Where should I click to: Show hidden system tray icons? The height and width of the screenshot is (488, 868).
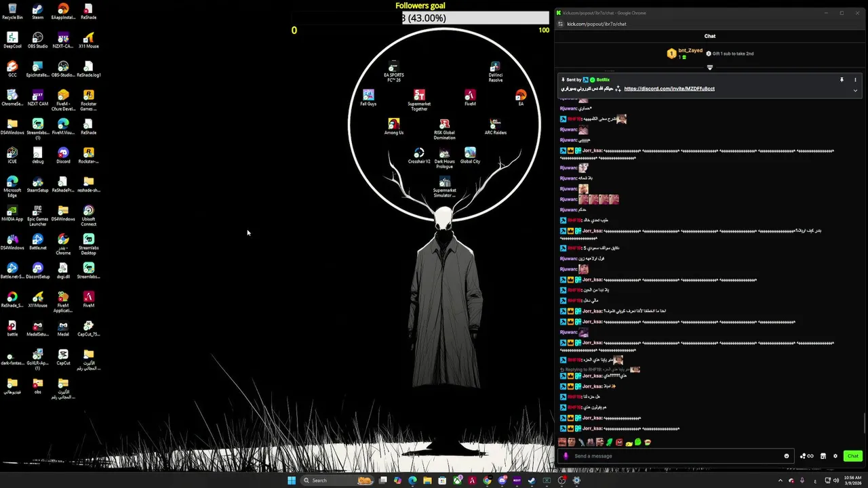coord(780,481)
